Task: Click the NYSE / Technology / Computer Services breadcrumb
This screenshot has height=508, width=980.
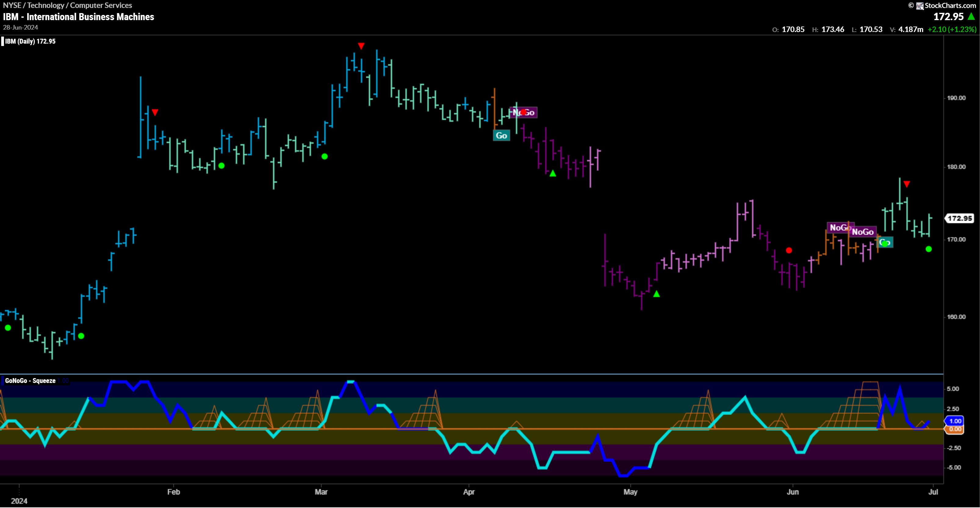Action: point(68,5)
